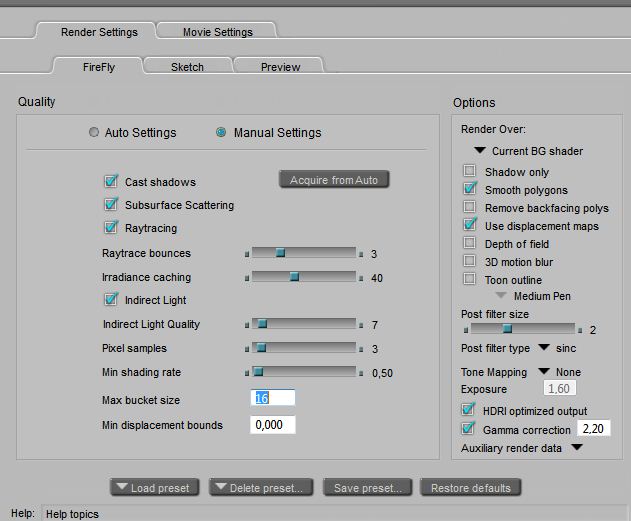Turn on 3D motion blur
631x521 pixels.
click(470, 262)
